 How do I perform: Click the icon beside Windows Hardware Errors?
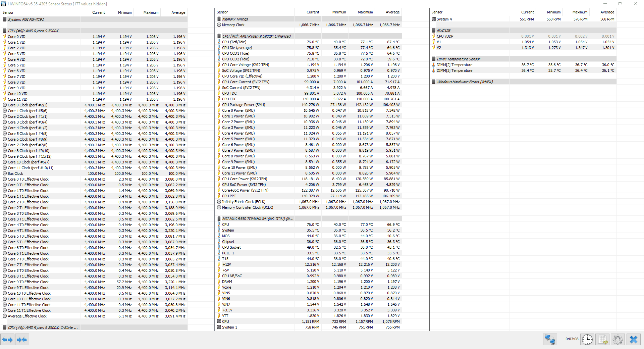pyautogui.click(x=434, y=82)
